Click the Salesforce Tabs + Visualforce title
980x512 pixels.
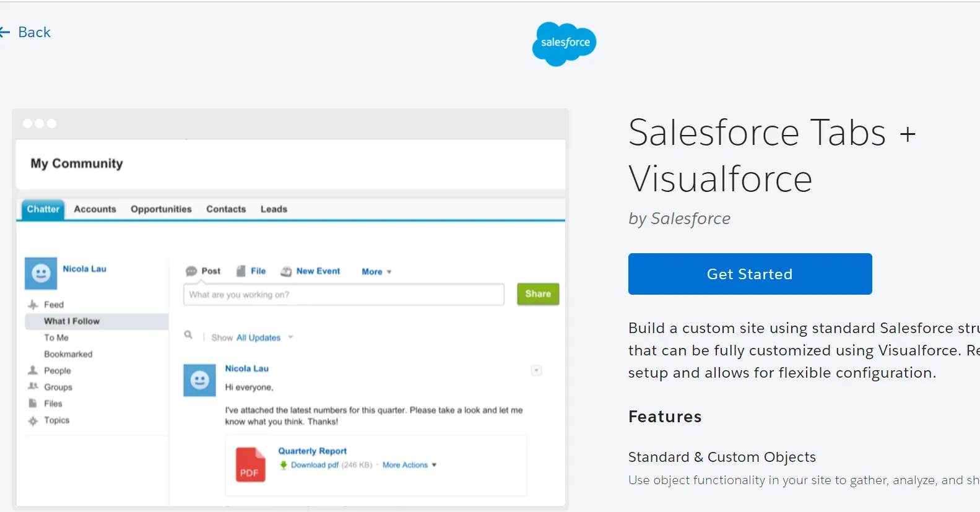coord(772,155)
